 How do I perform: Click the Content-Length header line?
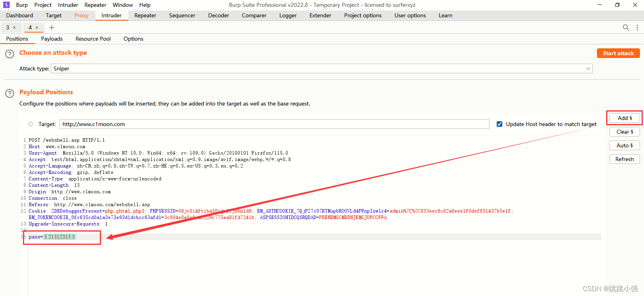(54, 185)
